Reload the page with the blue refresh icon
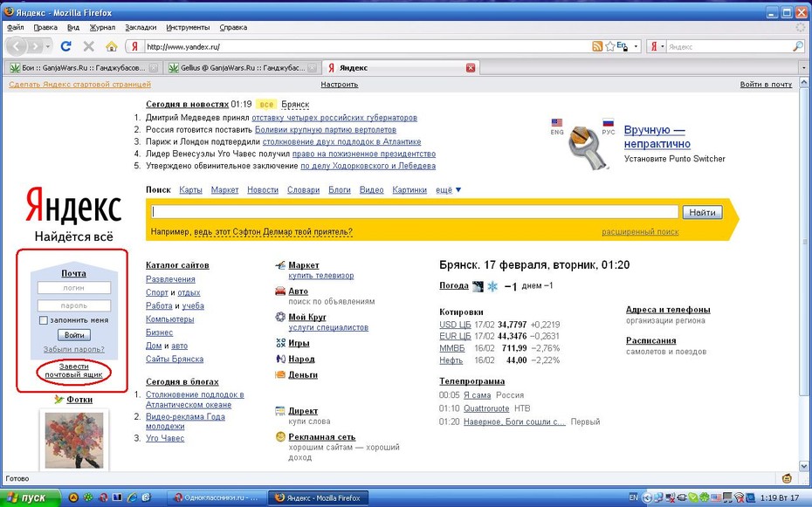812x507 pixels. 65,46
